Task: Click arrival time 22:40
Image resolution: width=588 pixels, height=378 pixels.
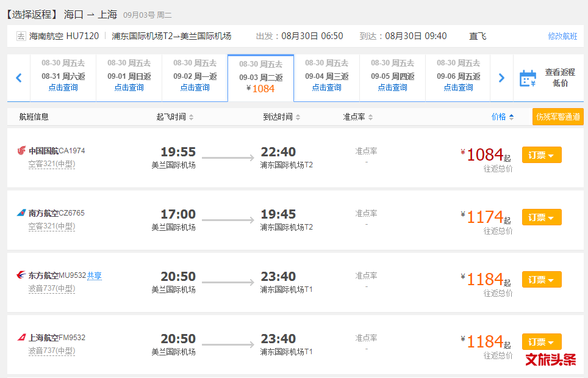Action: tap(278, 152)
